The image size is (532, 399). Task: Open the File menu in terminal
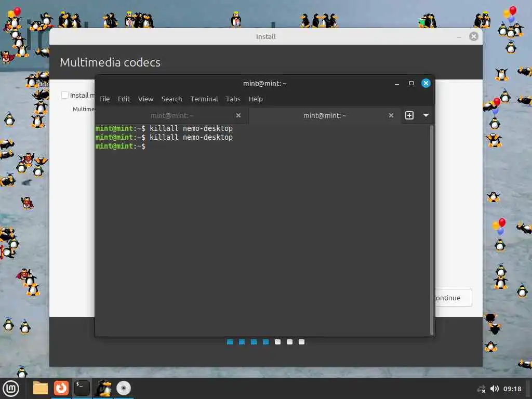coord(104,99)
